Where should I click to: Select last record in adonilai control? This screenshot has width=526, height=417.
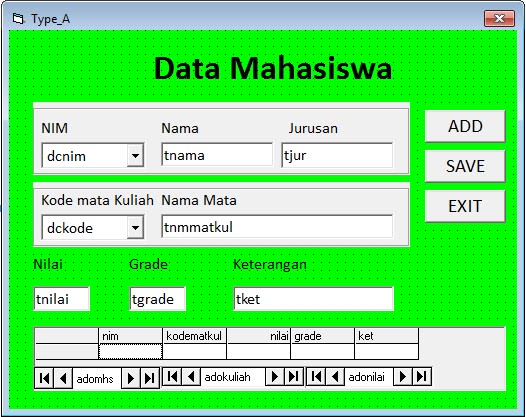point(422,376)
